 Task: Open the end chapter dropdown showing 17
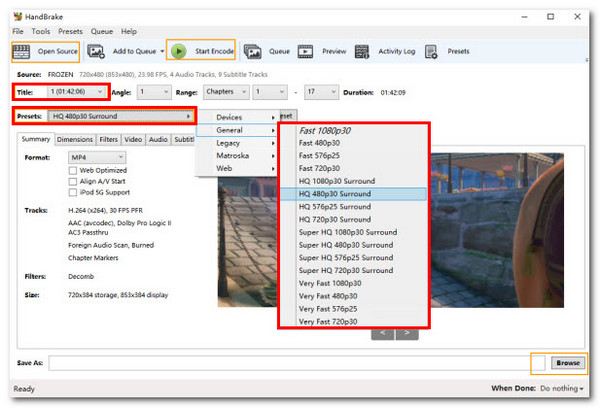tap(321, 92)
